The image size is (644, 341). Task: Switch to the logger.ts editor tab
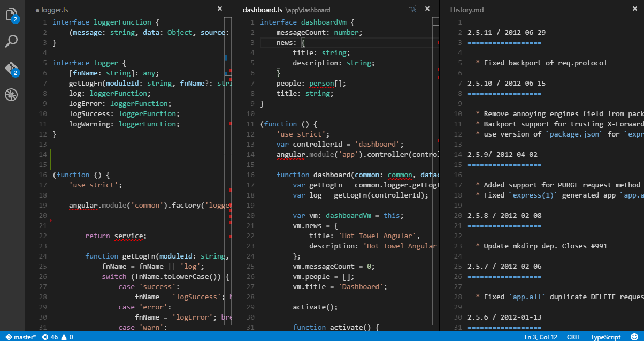point(54,10)
